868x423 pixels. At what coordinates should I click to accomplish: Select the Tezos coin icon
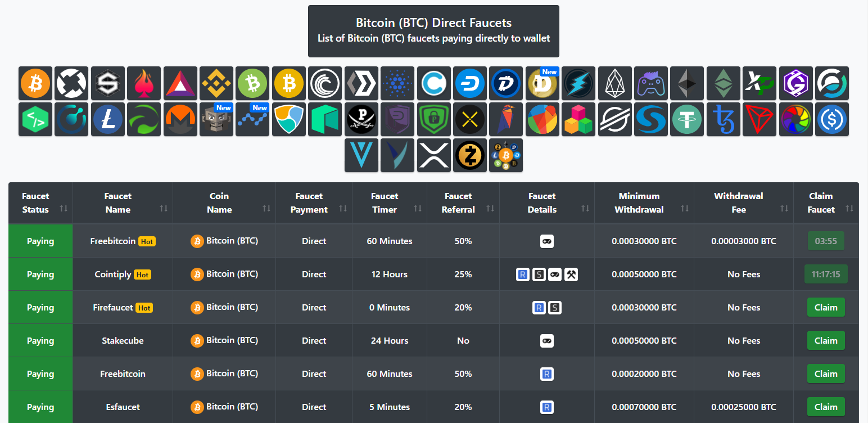[724, 119]
